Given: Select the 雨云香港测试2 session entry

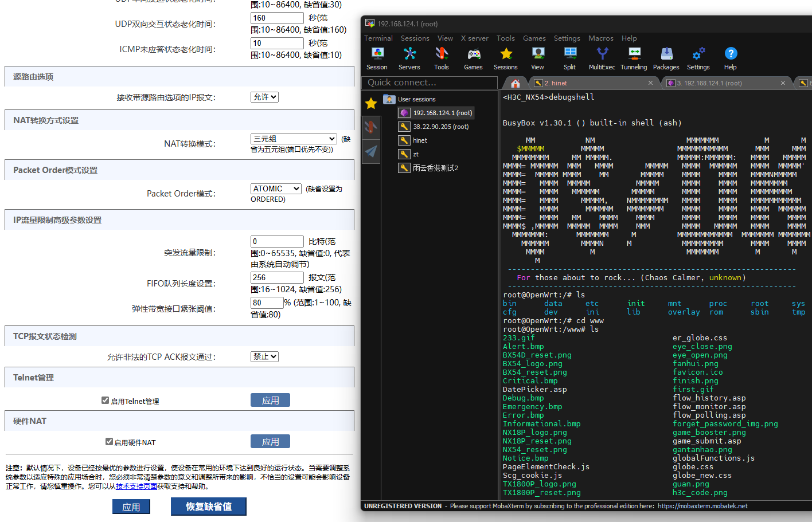Looking at the screenshot, I should click(x=435, y=168).
